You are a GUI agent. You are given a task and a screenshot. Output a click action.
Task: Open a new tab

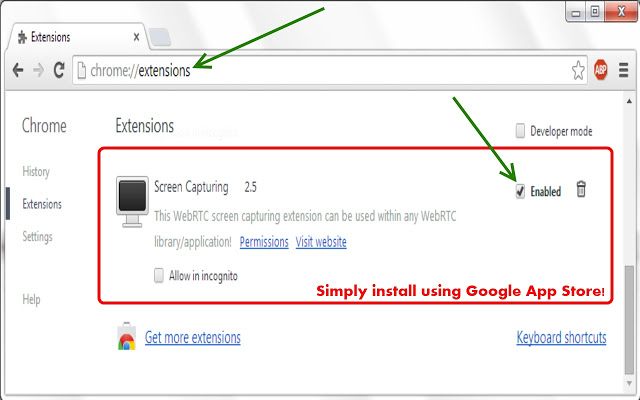click(x=160, y=37)
